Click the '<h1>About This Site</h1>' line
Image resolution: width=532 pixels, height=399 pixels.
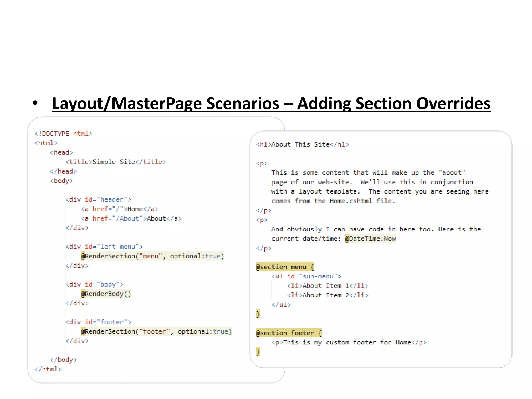coord(302,144)
